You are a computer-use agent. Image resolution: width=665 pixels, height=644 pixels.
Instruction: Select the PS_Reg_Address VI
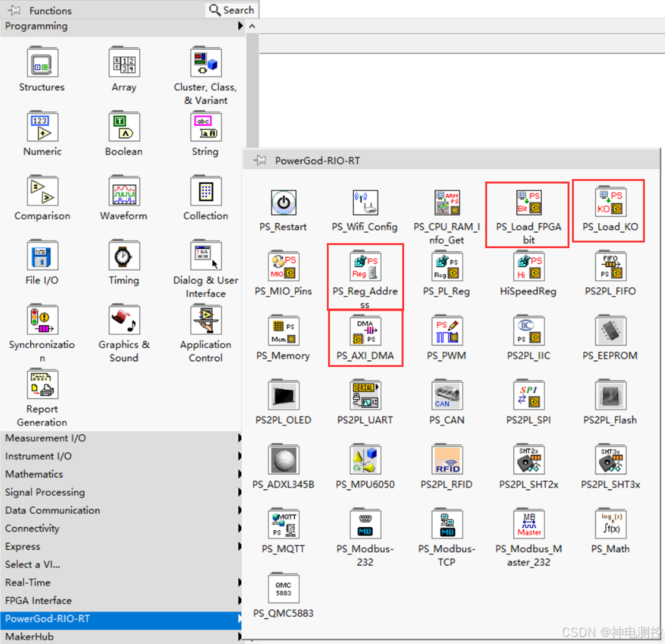point(365,265)
